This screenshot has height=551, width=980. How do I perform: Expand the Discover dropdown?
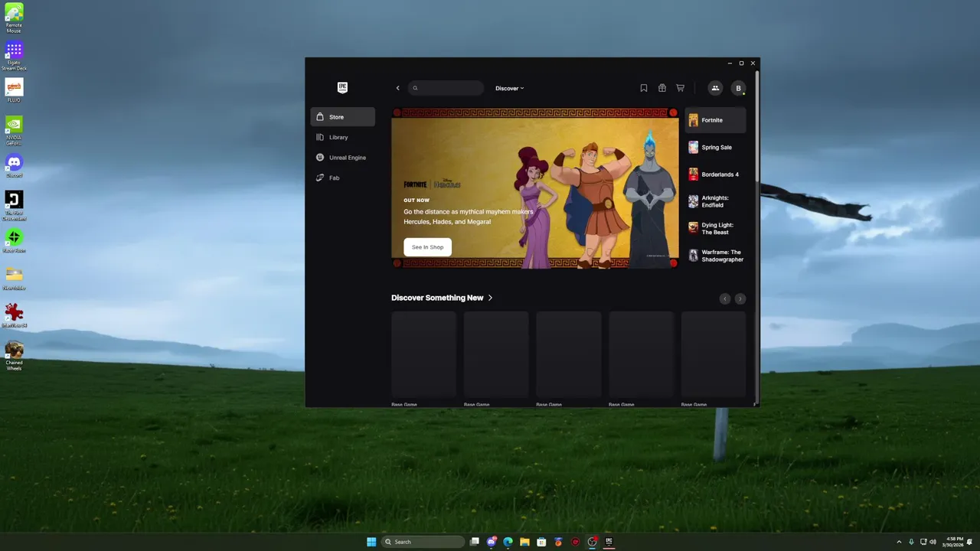click(510, 88)
